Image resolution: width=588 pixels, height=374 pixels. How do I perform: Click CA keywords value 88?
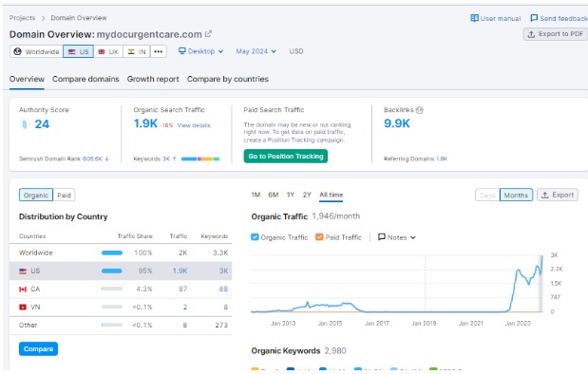(x=223, y=289)
